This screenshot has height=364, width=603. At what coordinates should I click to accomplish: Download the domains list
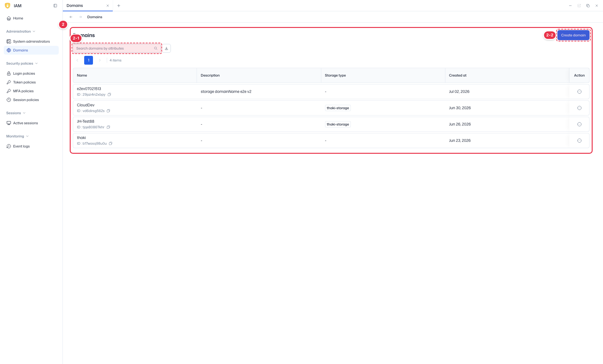[166, 48]
